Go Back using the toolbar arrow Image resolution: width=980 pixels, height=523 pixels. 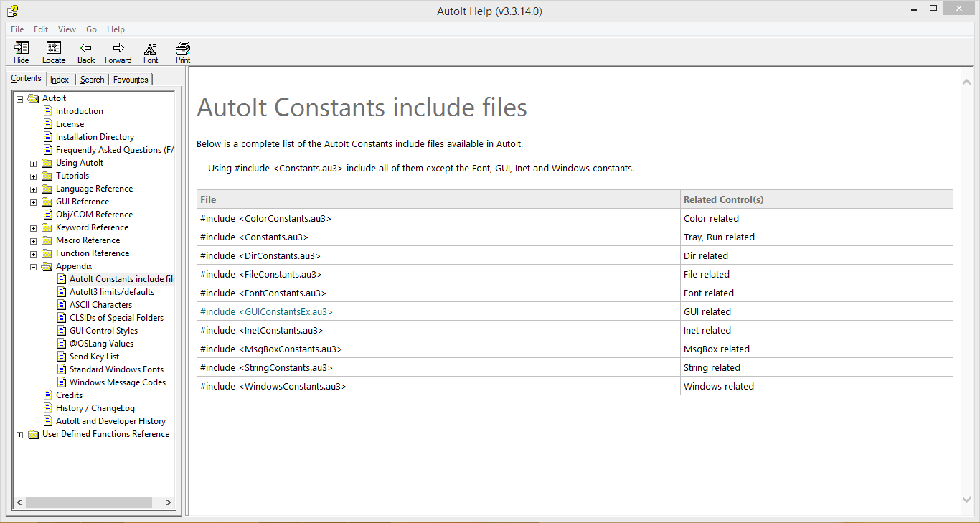tap(86, 48)
